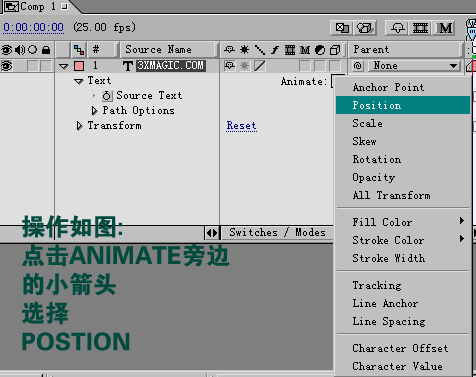This screenshot has width=476, height=377.
Task: Choose Tracking from Animate menu
Action: pos(403,285)
